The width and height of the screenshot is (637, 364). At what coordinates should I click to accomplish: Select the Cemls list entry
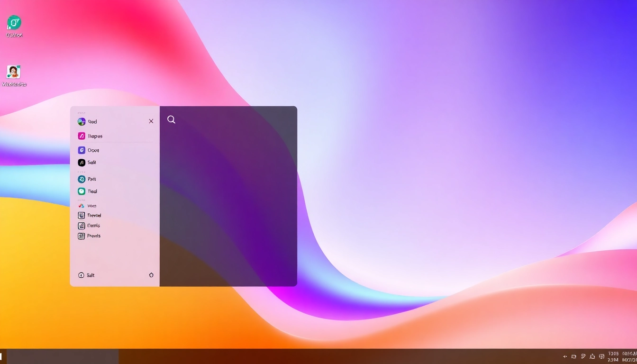pos(89,226)
